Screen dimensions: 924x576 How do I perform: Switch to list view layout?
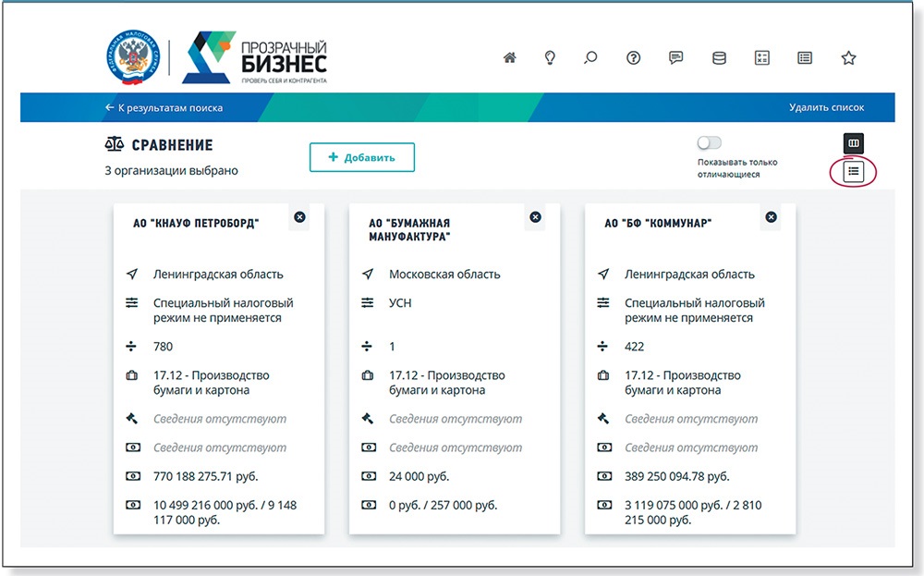coord(855,171)
